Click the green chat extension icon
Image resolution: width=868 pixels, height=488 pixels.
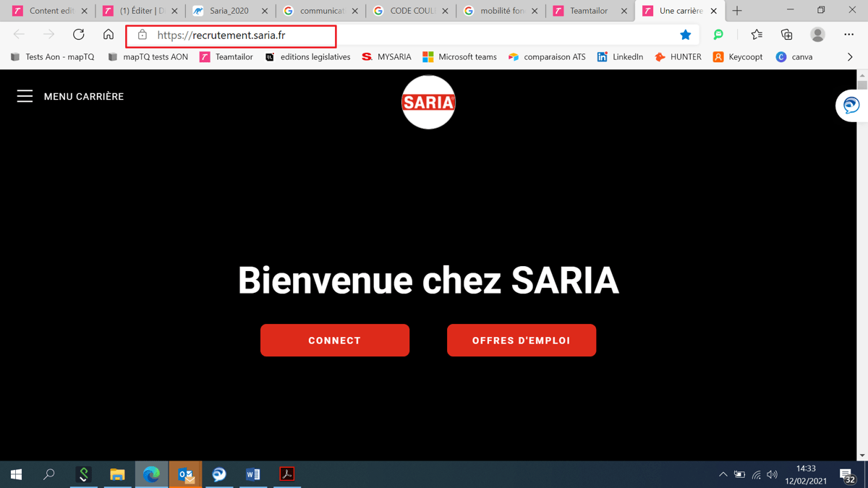(x=718, y=35)
